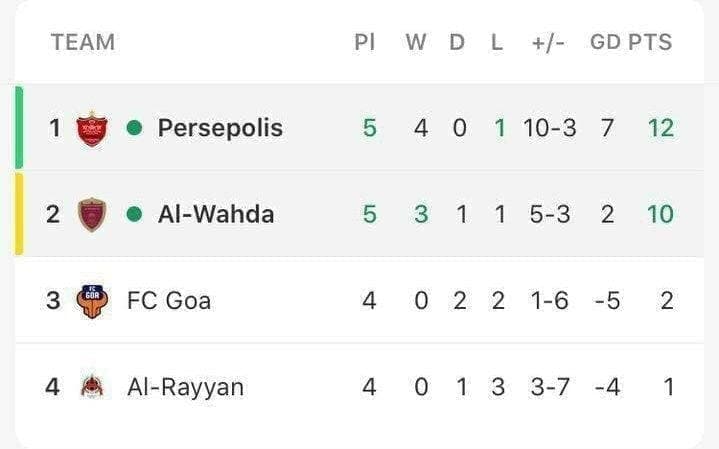
Task: Click the yellow qualification bar on row 2
Action: (x=19, y=214)
